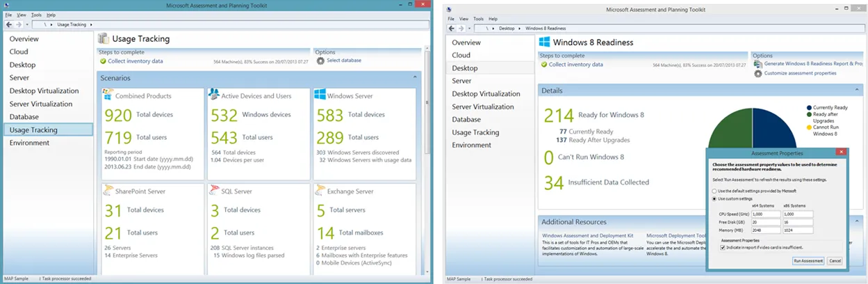Select Server Virtualization in right window sidebar
Screen dimensions: 868x284
point(483,106)
